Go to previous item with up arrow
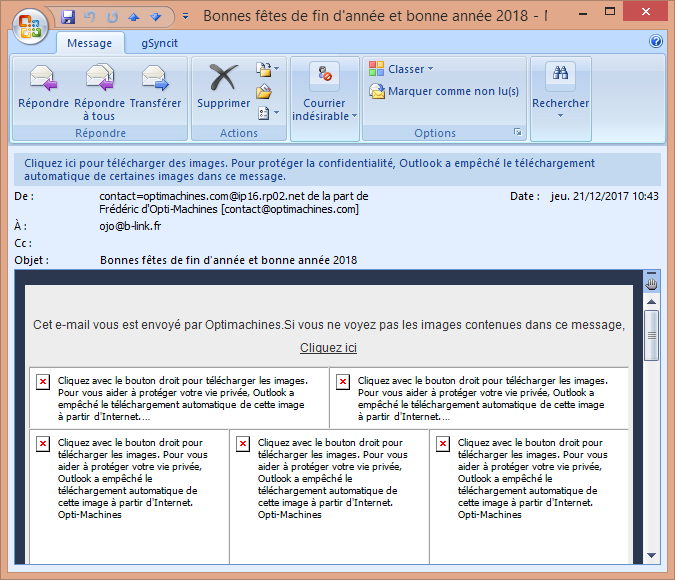Image resolution: width=675 pixels, height=580 pixels. [x=134, y=17]
